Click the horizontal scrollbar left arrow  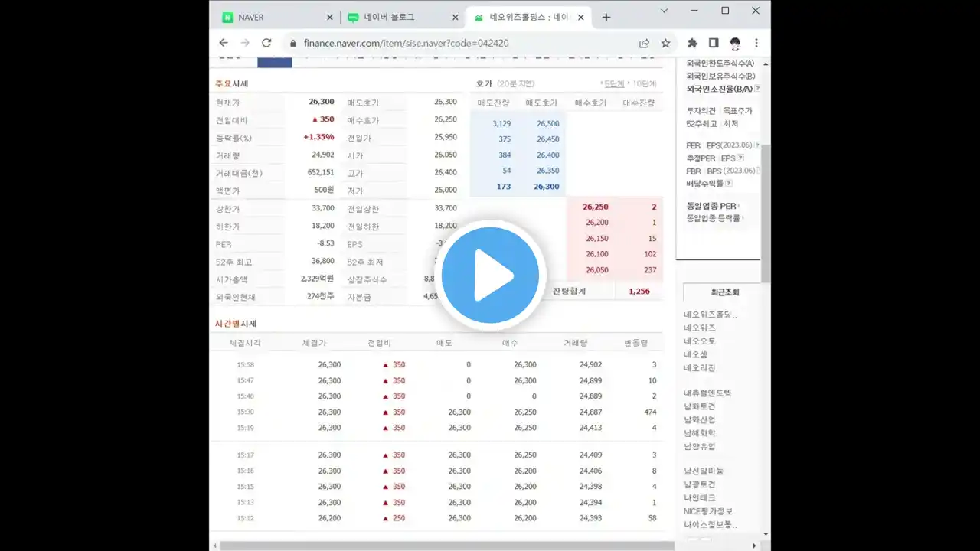(x=214, y=546)
